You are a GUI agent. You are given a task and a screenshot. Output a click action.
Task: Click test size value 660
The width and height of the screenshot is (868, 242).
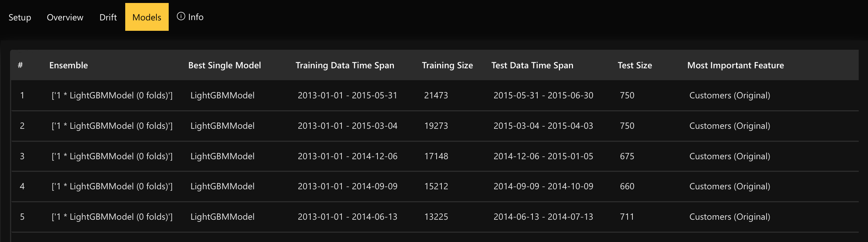pyautogui.click(x=627, y=186)
